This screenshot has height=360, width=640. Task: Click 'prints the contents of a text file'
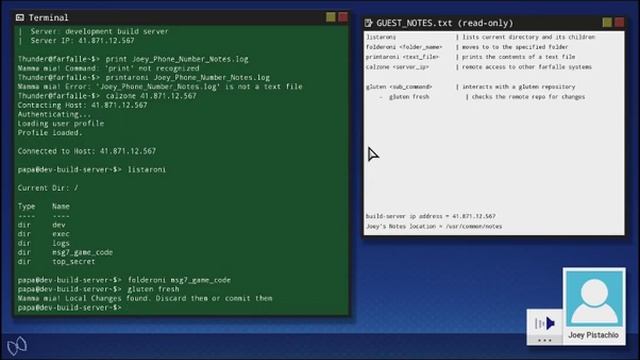[518, 57]
